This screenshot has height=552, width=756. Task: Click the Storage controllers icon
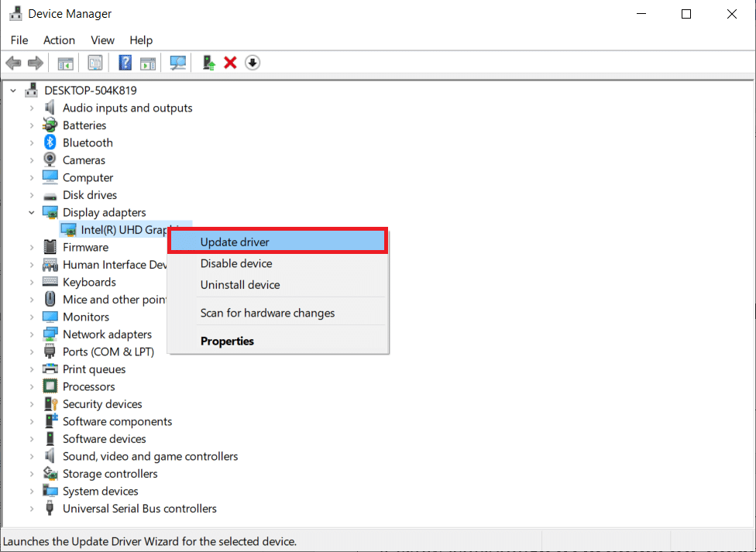50,473
